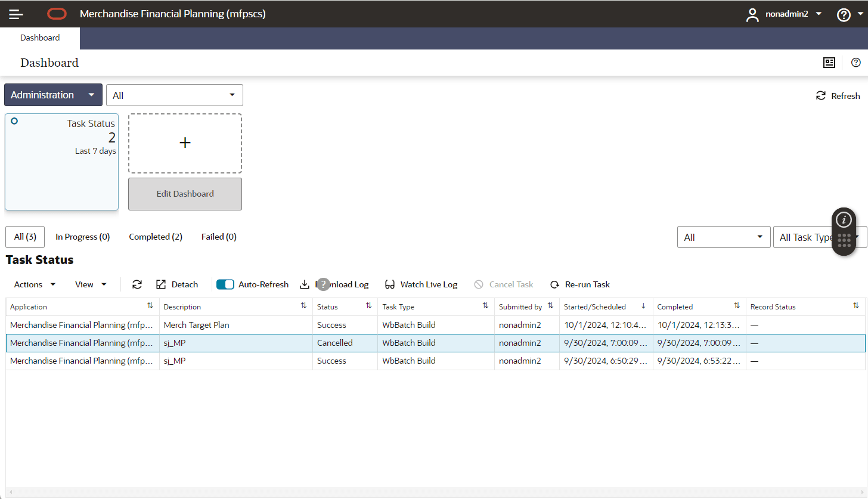Add a new tile with the plus card

point(185,142)
